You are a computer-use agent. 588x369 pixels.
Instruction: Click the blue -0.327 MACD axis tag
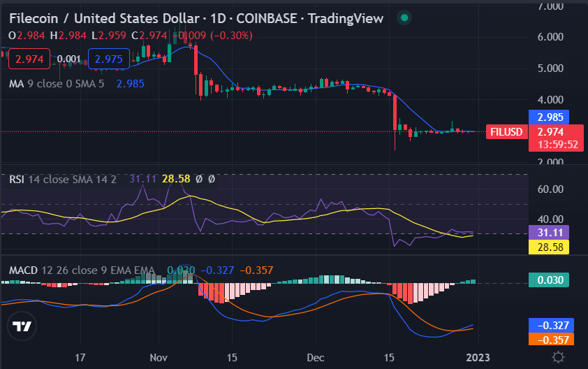tap(551, 325)
